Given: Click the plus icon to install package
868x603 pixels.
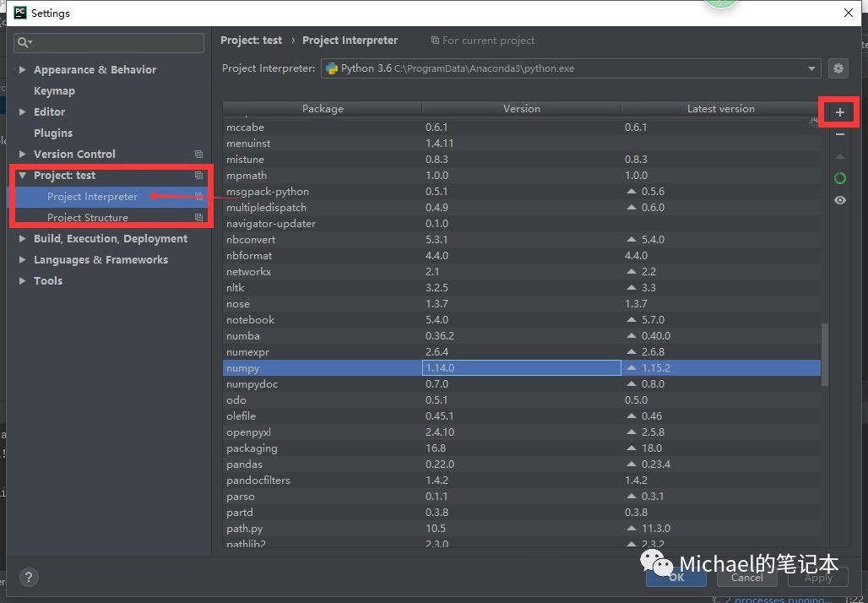Looking at the screenshot, I should point(839,112).
